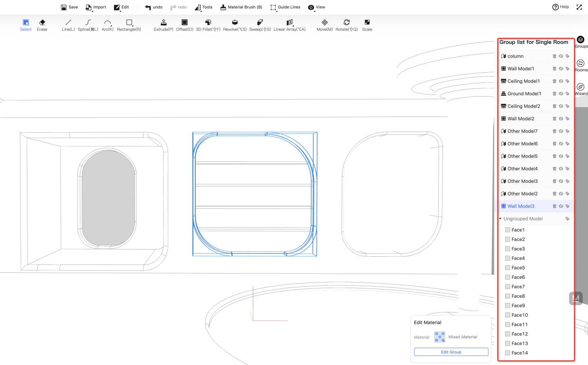Image resolution: width=588 pixels, height=365 pixels.
Task: Enable the Face14 checkbox
Action: point(508,353)
